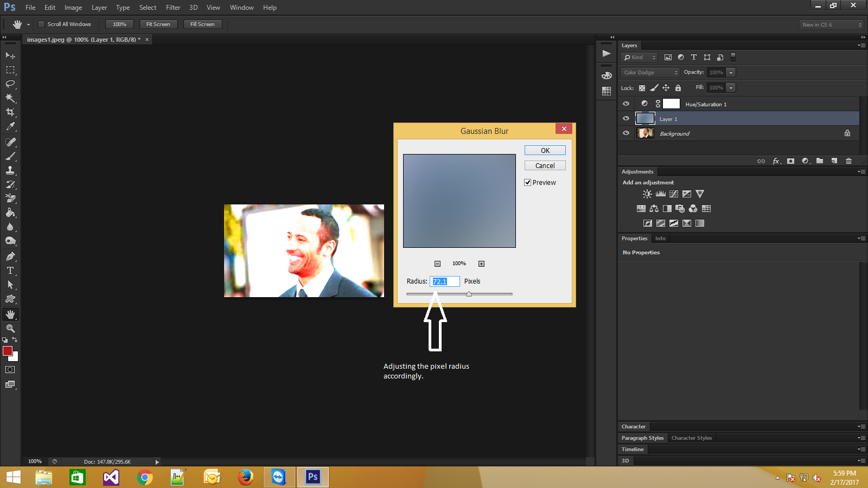Enable Scroll All Windows checkbox
Viewport: 868px width, 488px height.
point(41,24)
